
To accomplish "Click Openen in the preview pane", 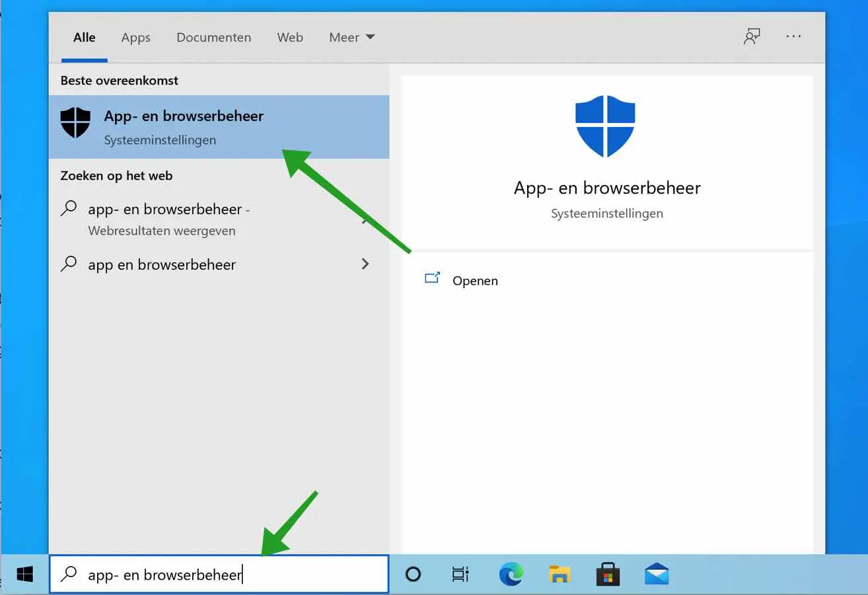I will pyautogui.click(x=475, y=281).
